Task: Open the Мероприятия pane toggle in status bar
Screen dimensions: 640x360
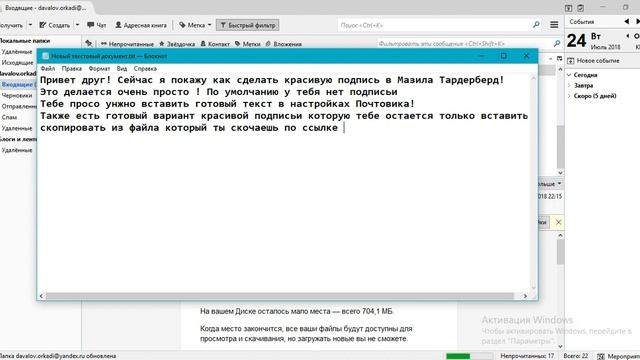Action: pyautogui.click(x=618, y=356)
